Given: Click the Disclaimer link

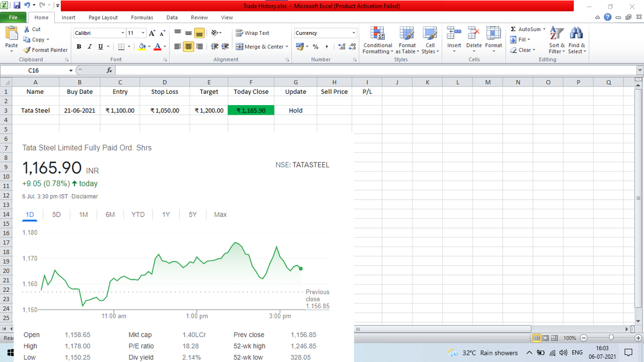Looking at the screenshot, I should click(85, 197).
